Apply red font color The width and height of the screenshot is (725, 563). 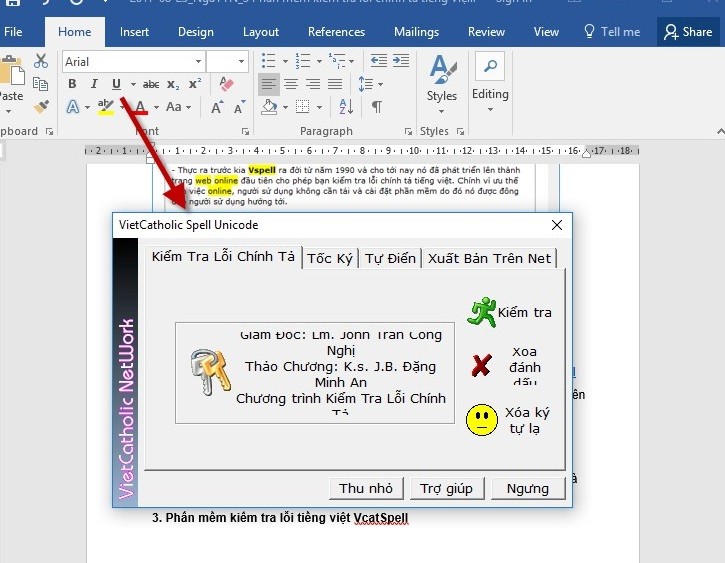pyautogui.click(x=141, y=107)
